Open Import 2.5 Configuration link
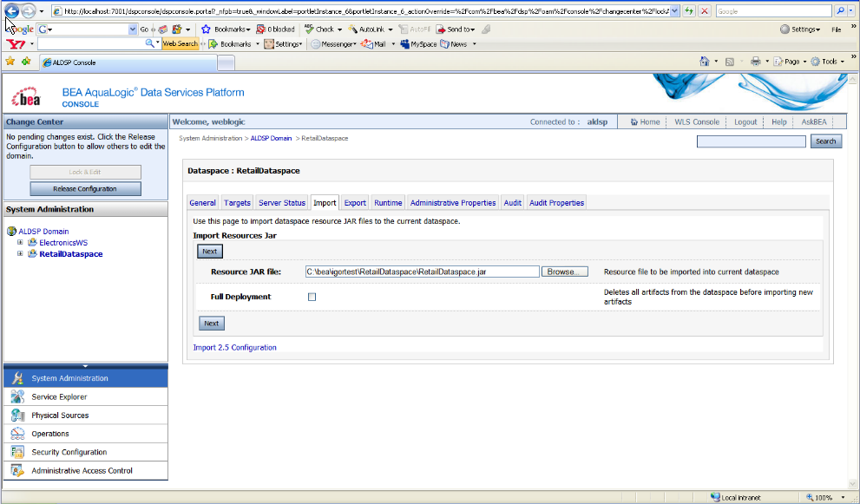Screen dimensions: 860x504 235,347
